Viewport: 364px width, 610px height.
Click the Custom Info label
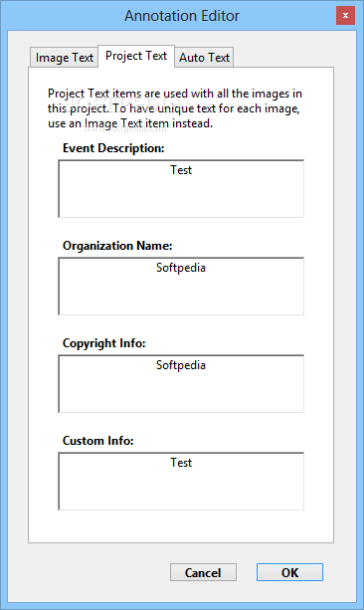98,441
